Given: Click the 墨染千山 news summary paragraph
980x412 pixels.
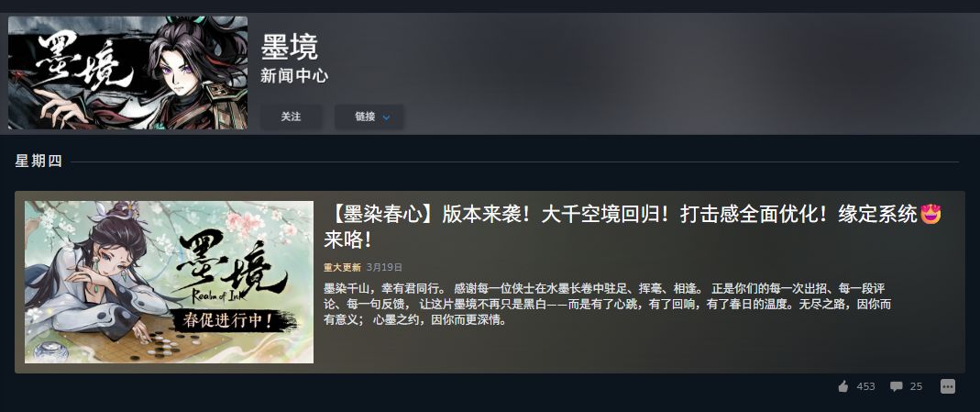Looking at the screenshot, I should (608, 305).
